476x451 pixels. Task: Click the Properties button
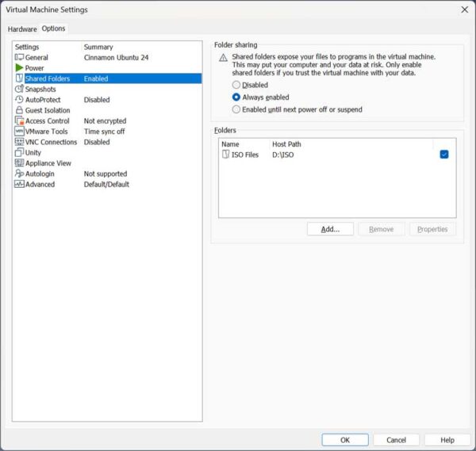pos(432,229)
